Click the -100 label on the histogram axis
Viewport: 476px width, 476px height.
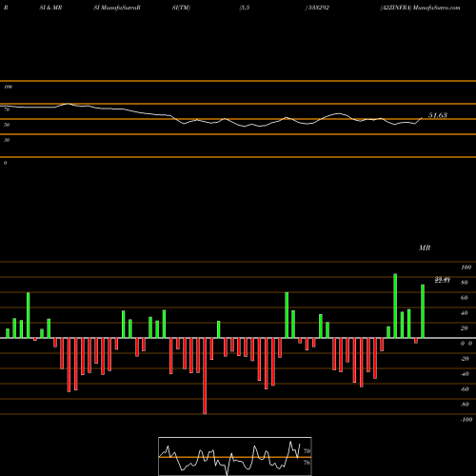coord(466,420)
